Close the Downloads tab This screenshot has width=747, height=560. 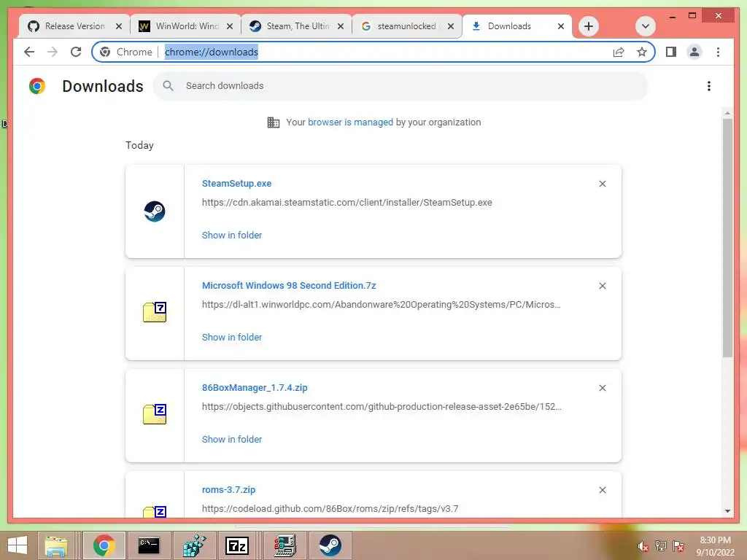(561, 26)
